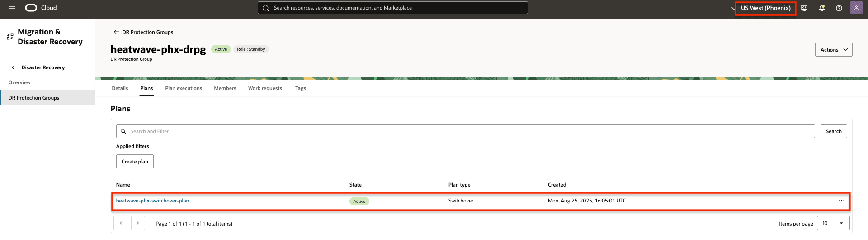Go back to the DR Protection Groups breadcrumb
Screen dimensions: 868x240
[x=148, y=32]
